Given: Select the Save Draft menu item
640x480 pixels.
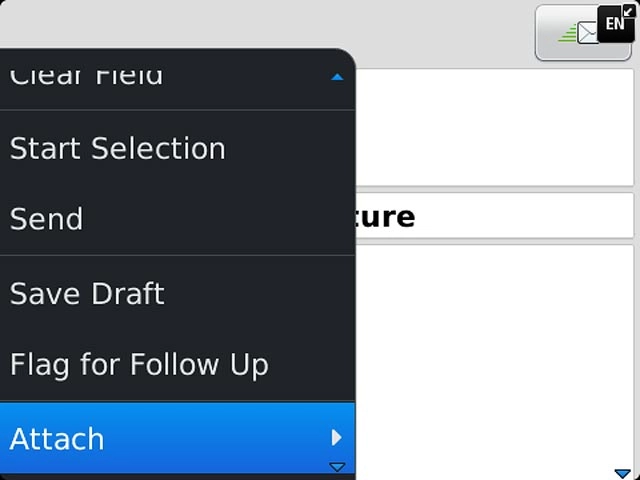Looking at the screenshot, I should (x=87, y=294).
